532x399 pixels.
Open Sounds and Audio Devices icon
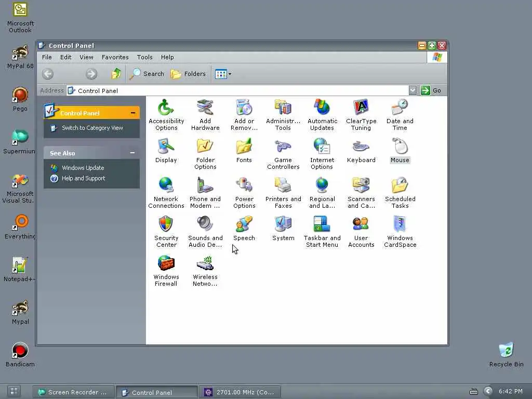click(205, 232)
